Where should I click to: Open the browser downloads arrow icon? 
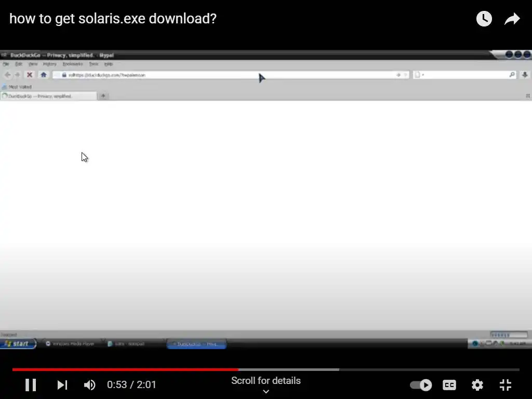pos(525,75)
